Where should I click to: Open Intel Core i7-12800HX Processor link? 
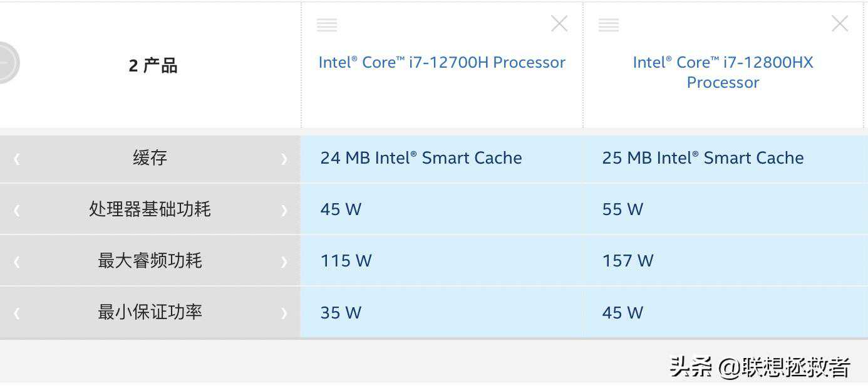tap(723, 72)
